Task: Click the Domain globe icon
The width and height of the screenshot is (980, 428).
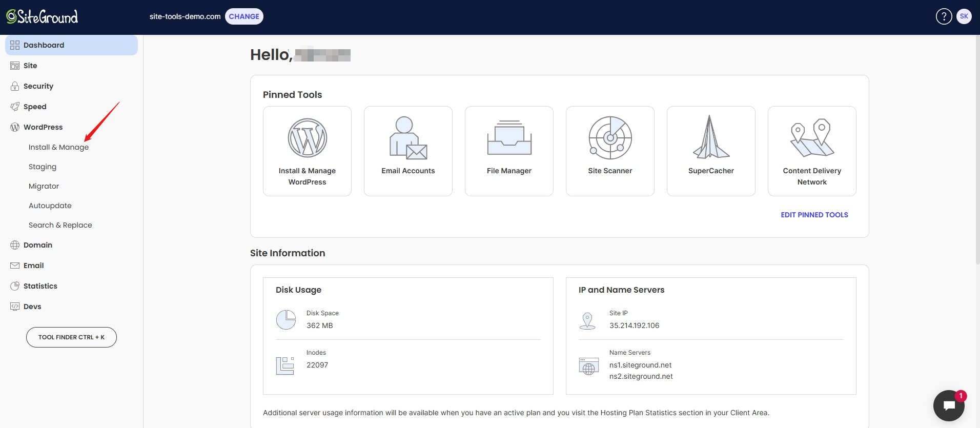Action: (15, 245)
